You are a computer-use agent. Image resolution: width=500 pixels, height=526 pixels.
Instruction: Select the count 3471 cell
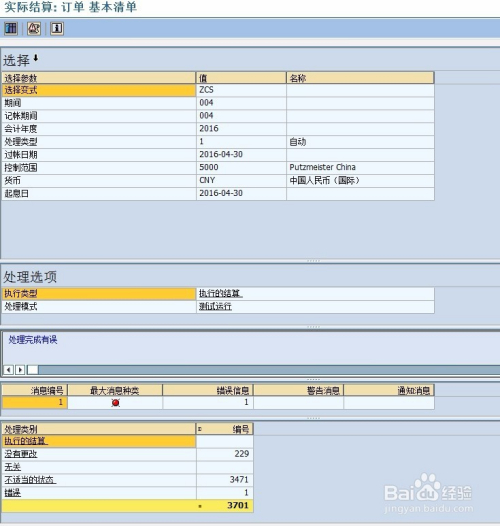pyautogui.click(x=225, y=480)
